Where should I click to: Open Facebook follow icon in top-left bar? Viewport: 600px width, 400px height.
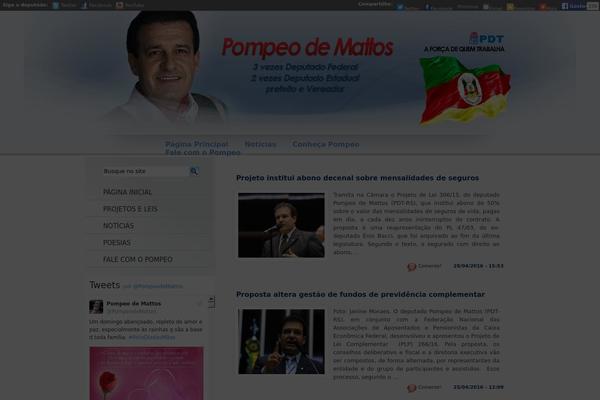pyautogui.click(x=84, y=5)
